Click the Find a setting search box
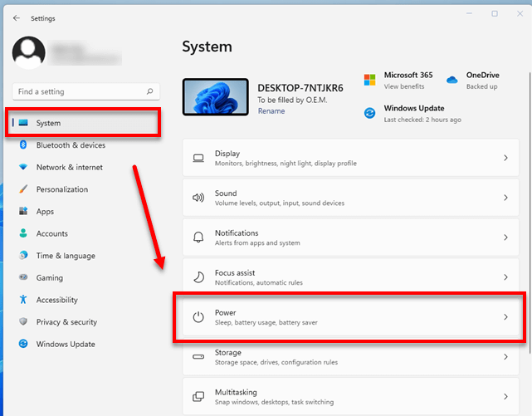 tap(85, 91)
